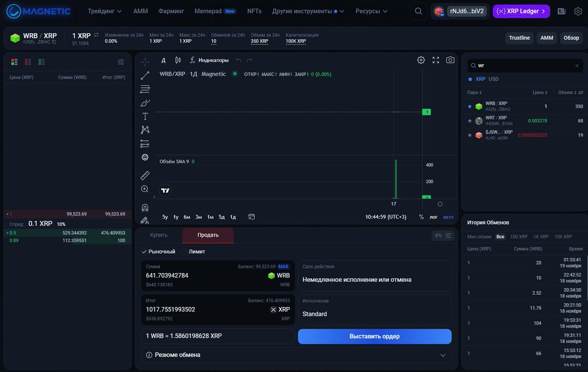This screenshot has height=372, width=588.
Task: Unfavorite the WRB / XRP pair star
Action: pos(470,106)
